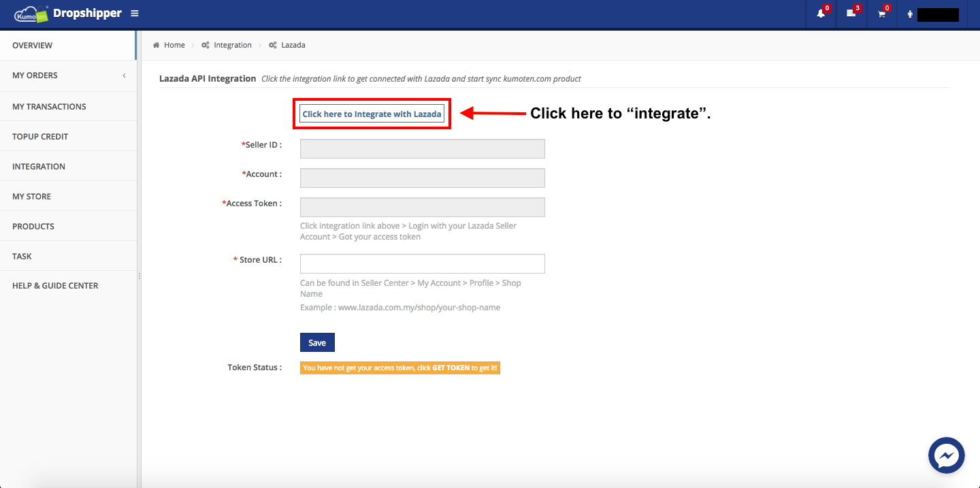This screenshot has height=488, width=980.
Task: Click the Save button
Action: tap(317, 342)
